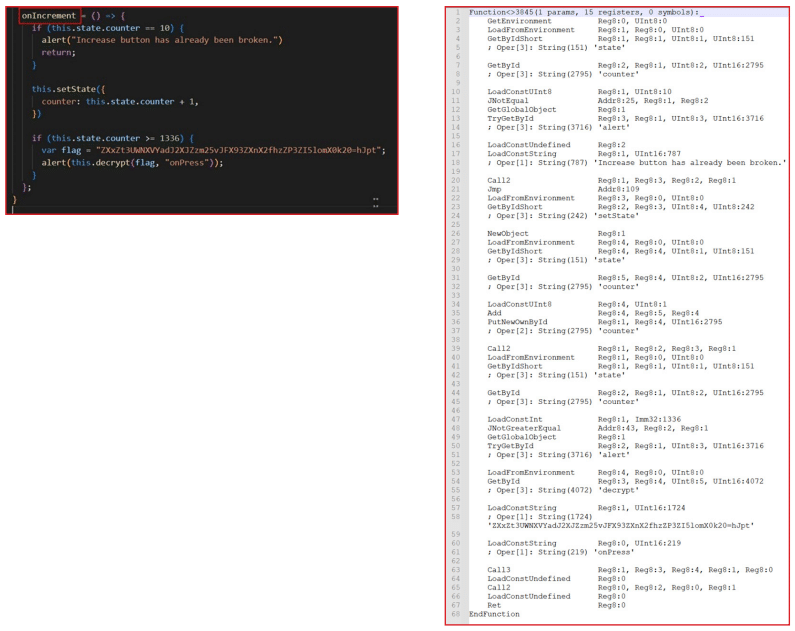Click the 'LoadConstUInt8 Reg8:4, UInt8:1' instruction

point(577,305)
